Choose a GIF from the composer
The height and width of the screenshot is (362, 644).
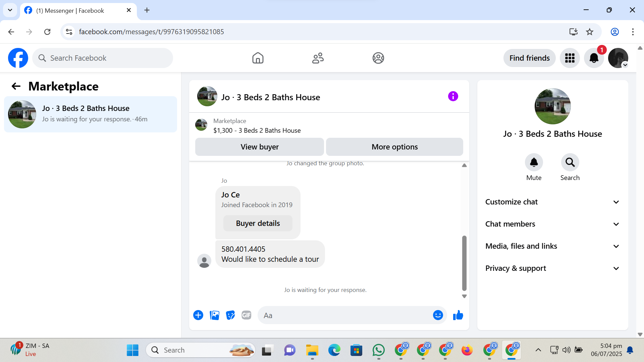click(x=247, y=315)
